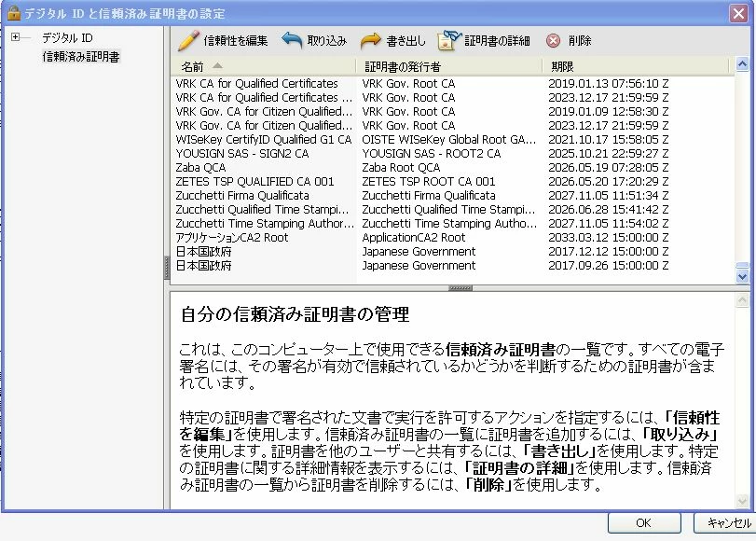Click issuer Zaba Root QCA
756x541 pixels.
coord(401,168)
